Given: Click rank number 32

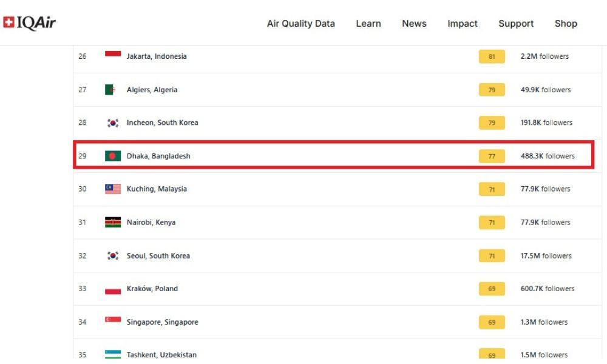Looking at the screenshot, I should point(83,255).
